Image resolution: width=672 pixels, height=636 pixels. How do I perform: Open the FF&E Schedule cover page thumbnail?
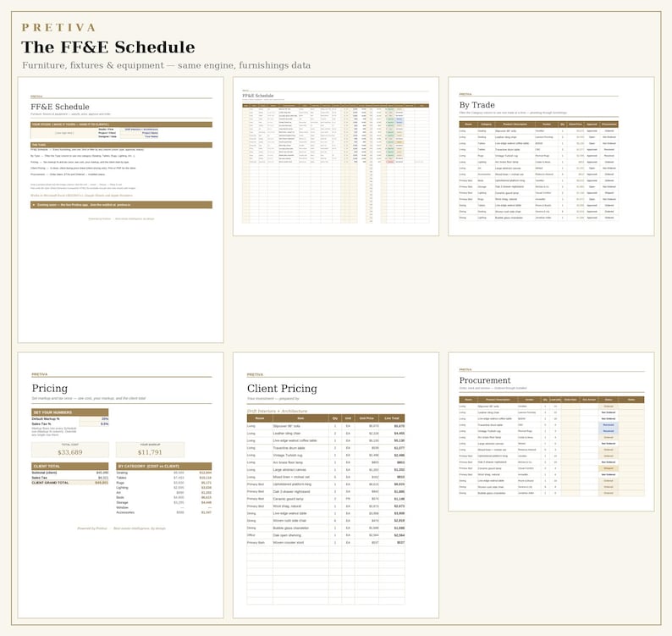point(120,210)
